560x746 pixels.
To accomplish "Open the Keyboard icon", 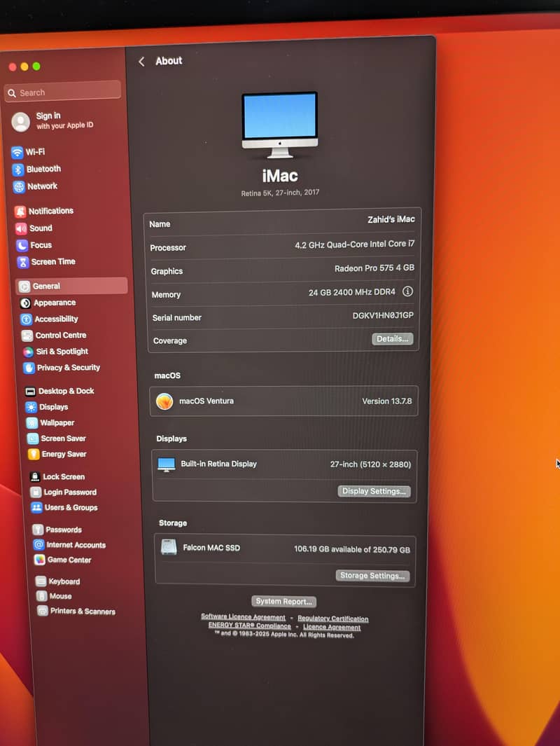I will point(41,581).
